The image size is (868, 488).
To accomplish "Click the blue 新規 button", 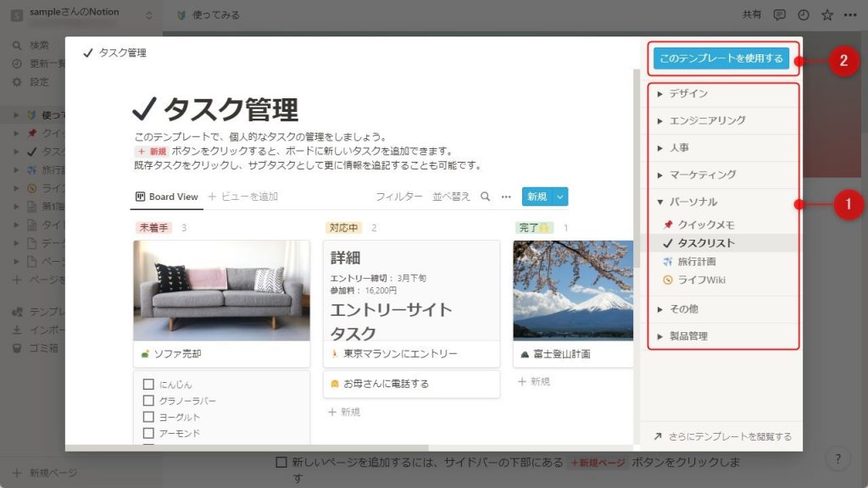I will coord(537,197).
